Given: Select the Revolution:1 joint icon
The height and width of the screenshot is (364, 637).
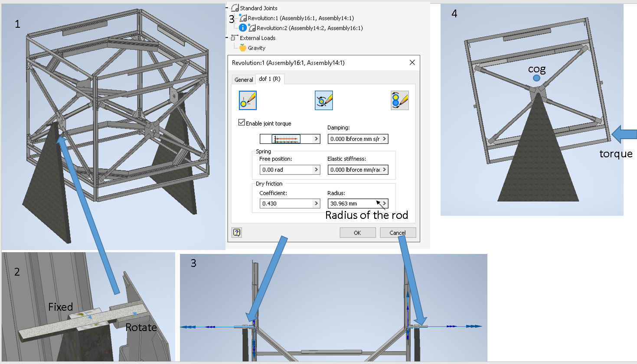Looking at the screenshot, I should pos(242,18).
